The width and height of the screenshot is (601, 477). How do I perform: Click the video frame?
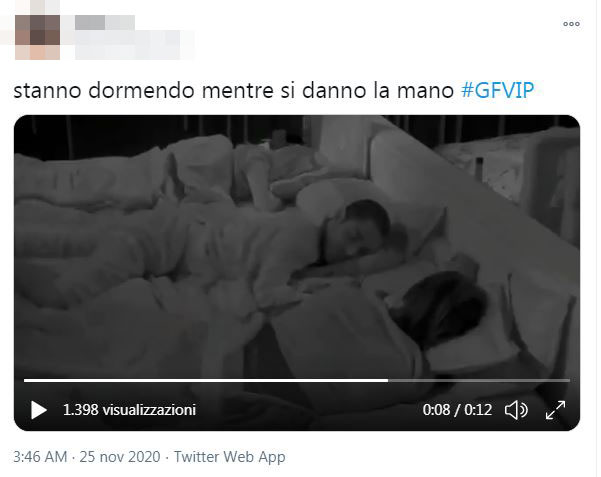297,245
